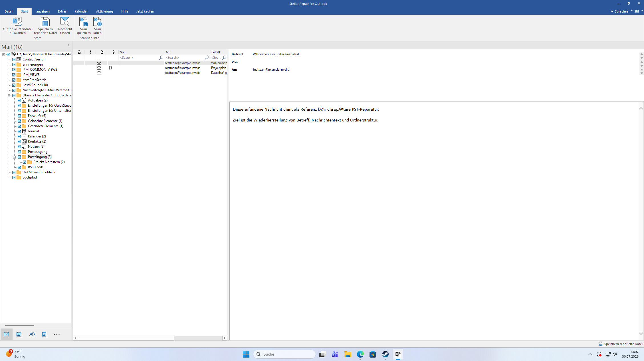Click the status bar Speichern reparierte Datei icon

point(601,344)
